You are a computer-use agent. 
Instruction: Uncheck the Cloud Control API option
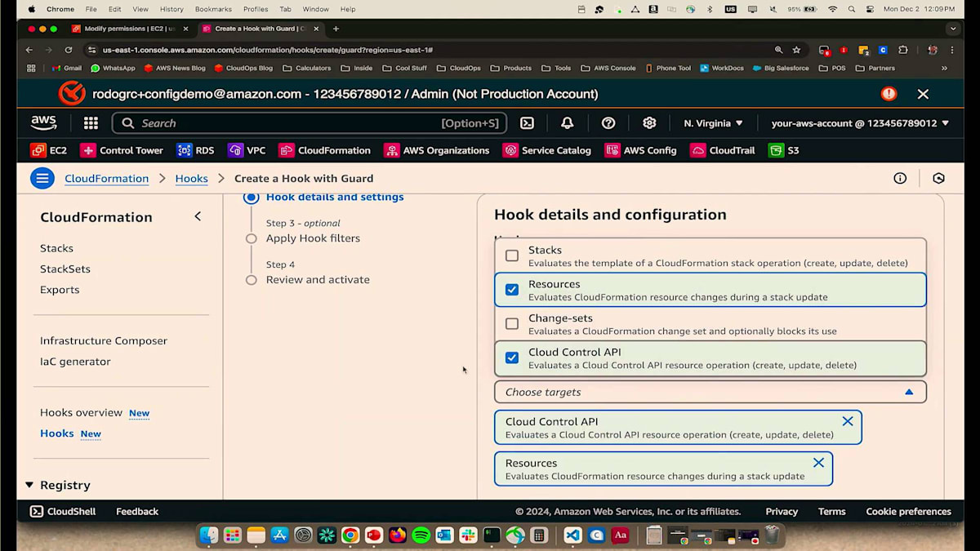tap(512, 358)
